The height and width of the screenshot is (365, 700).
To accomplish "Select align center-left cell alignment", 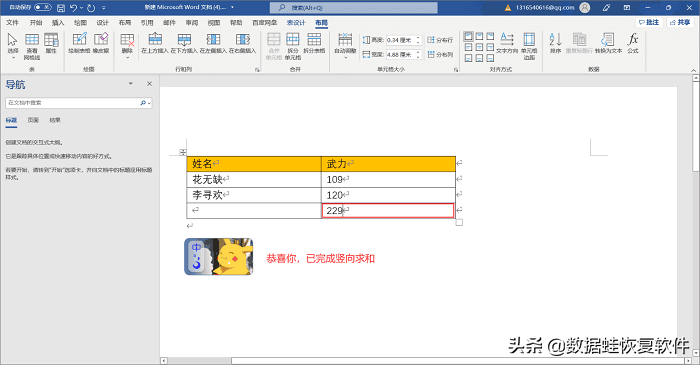I will click(468, 47).
